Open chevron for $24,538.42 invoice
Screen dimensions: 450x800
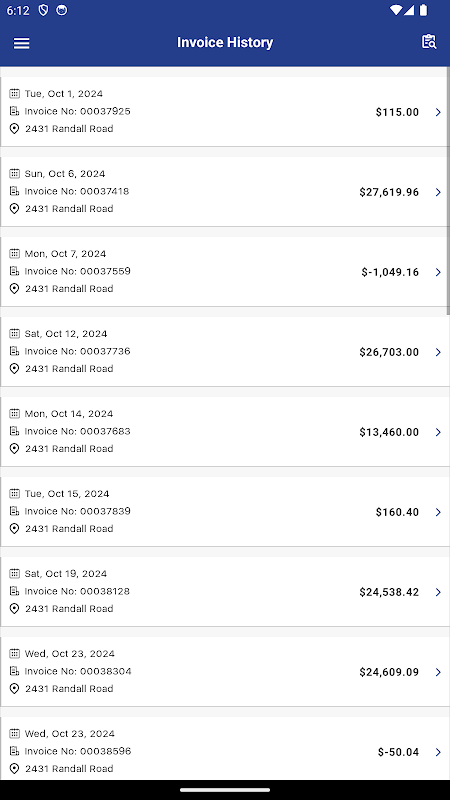tap(438, 592)
